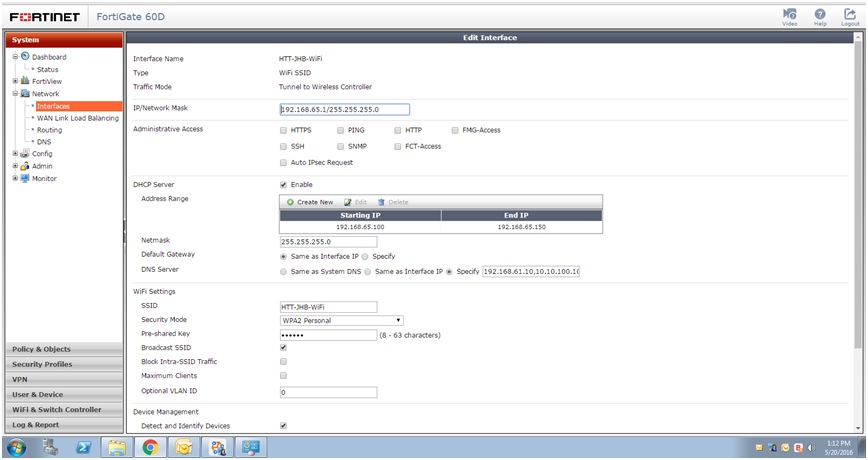Open WAN Link Load Balancing
The width and height of the screenshot is (868, 460).
pyautogui.click(x=78, y=118)
